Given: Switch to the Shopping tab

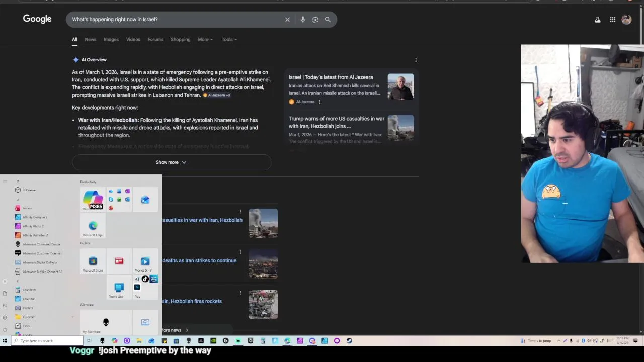Looking at the screenshot, I should click(181, 40).
